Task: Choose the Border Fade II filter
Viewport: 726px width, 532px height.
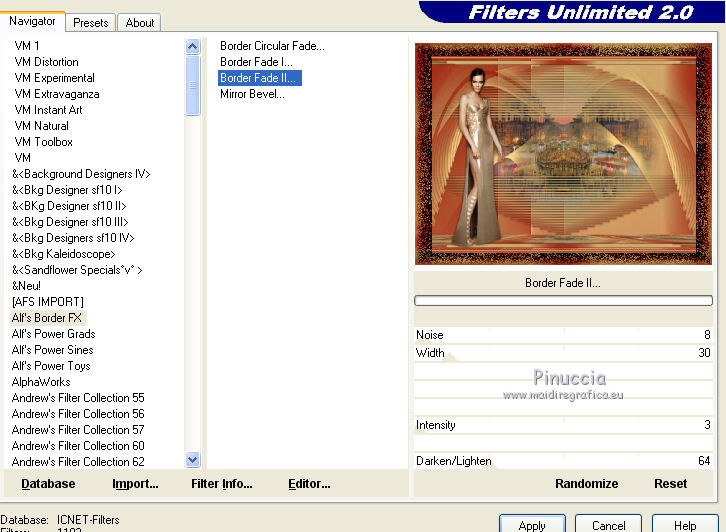Action: (259, 78)
